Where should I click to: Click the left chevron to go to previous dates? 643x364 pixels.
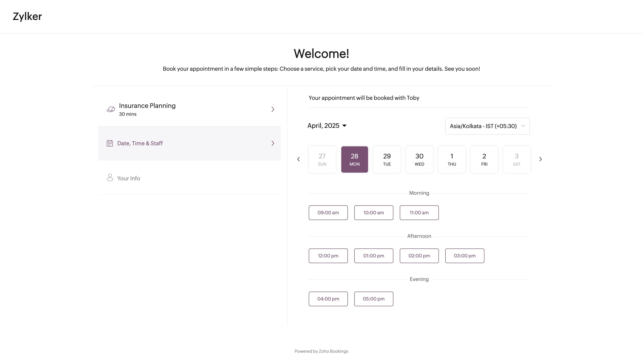(299, 159)
